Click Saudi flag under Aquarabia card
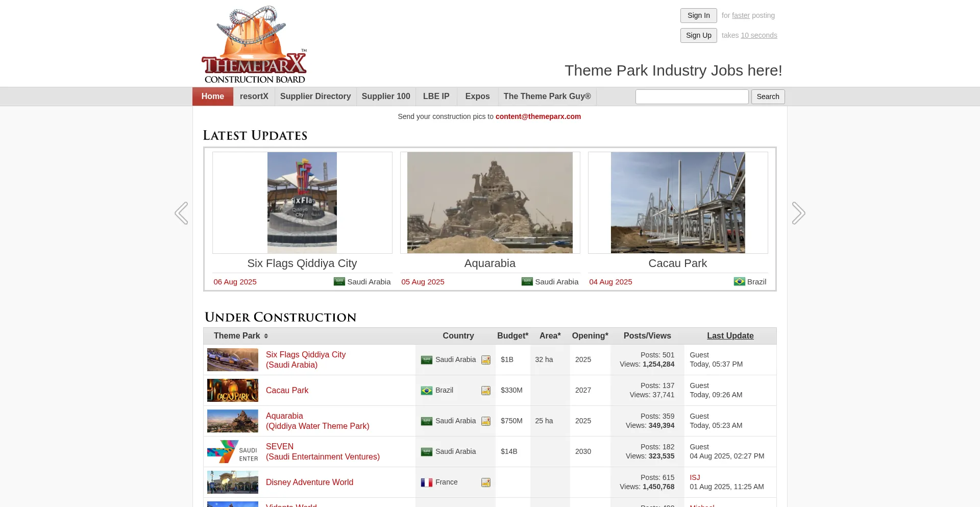Screen dimensions: 980x507 (527, 281)
